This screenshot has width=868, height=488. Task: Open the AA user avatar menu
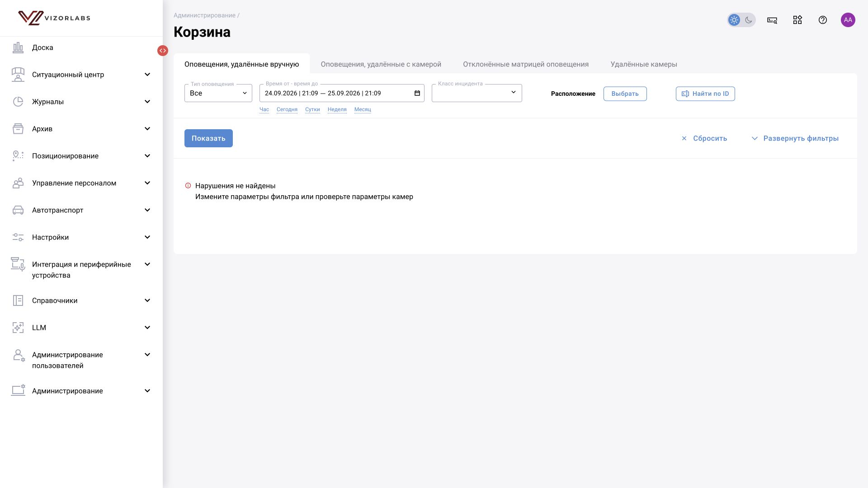tap(848, 20)
